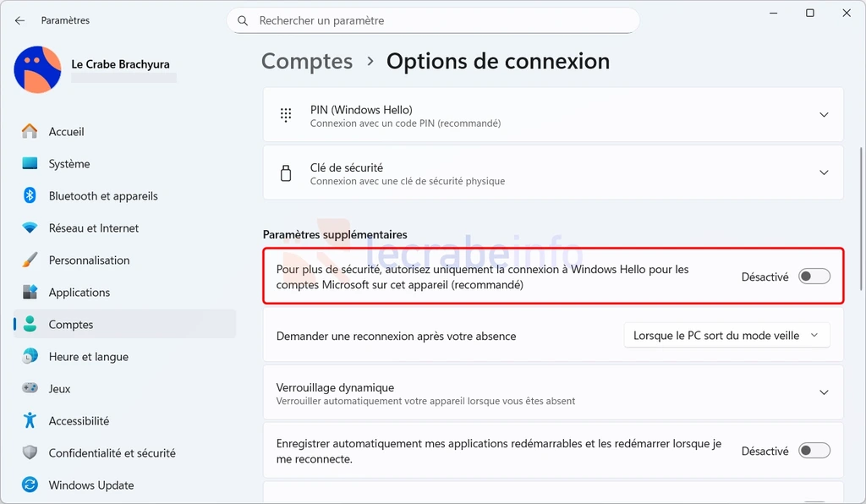The height and width of the screenshot is (504, 866).
Task: Click the Personnalisation paintbrush icon
Action: click(x=30, y=260)
